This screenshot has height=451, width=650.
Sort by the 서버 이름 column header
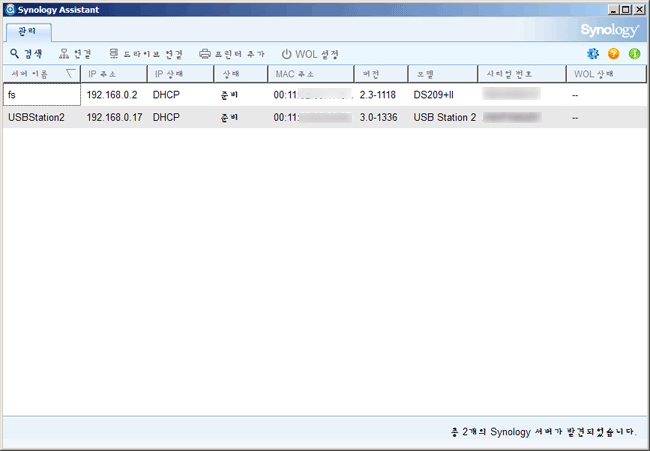[x=41, y=74]
